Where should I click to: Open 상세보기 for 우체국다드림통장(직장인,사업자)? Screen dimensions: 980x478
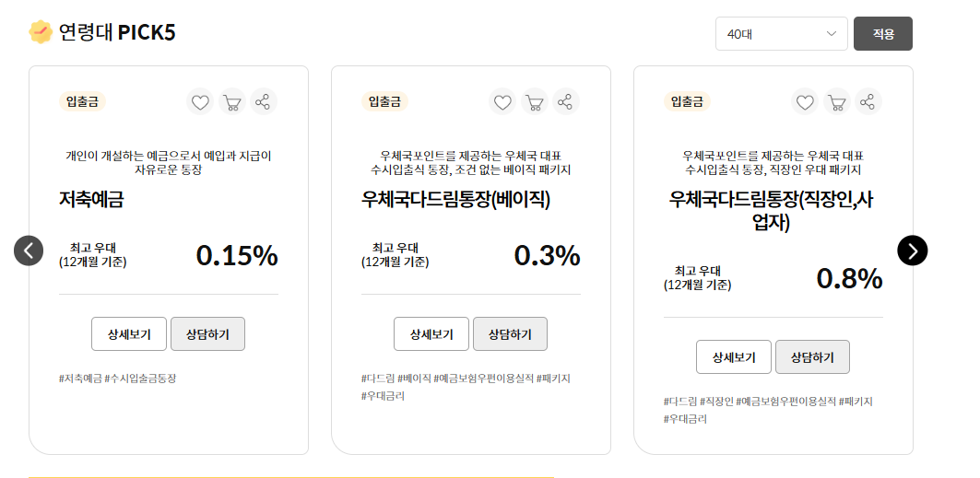pos(734,357)
